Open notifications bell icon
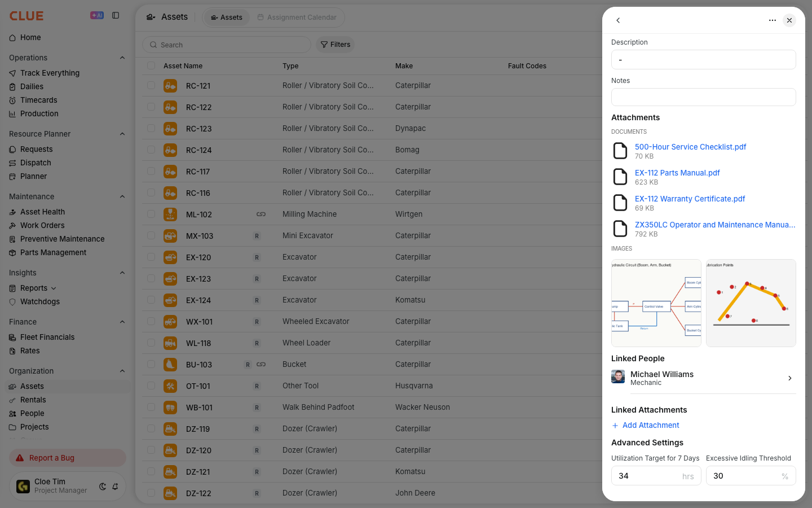The height and width of the screenshot is (508, 812). [115, 487]
